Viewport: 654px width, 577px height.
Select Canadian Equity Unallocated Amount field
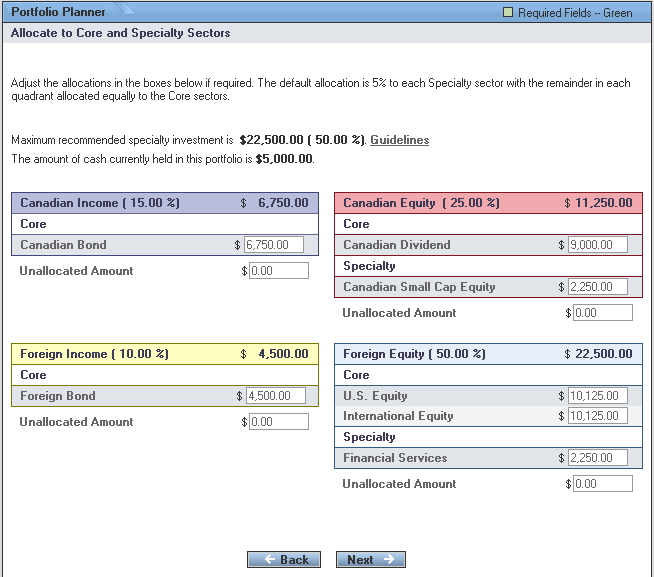pos(602,313)
